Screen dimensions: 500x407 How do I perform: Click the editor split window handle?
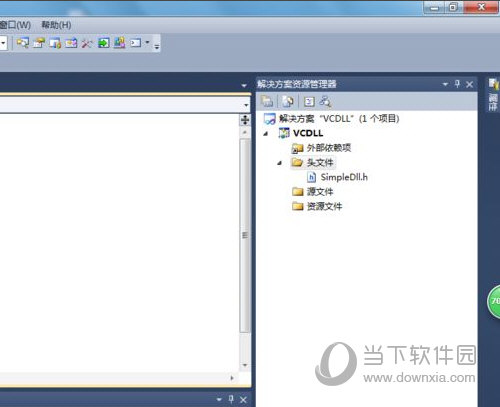tap(245, 120)
